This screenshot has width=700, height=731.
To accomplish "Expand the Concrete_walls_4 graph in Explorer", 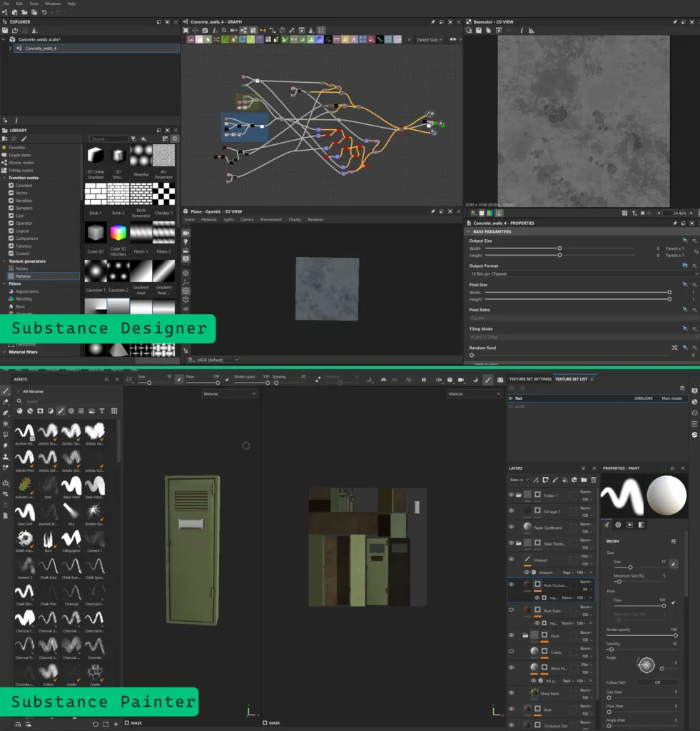I will click(x=11, y=48).
